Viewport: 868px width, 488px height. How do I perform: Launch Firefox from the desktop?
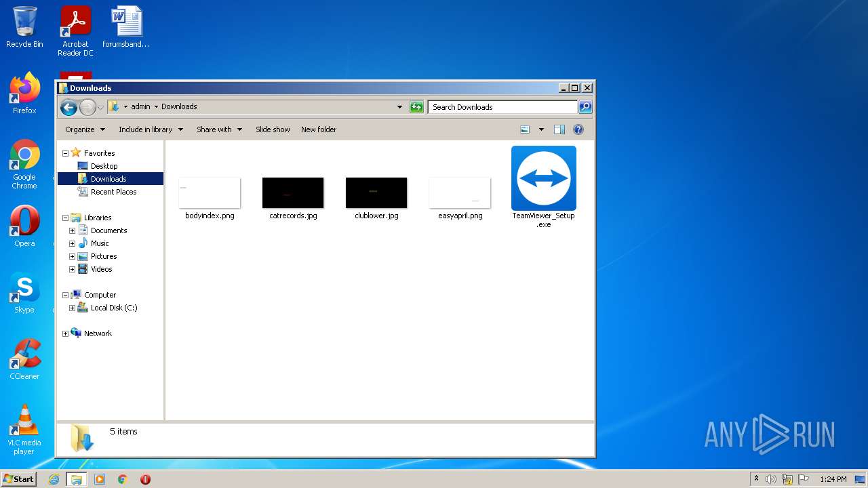pos(24,94)
